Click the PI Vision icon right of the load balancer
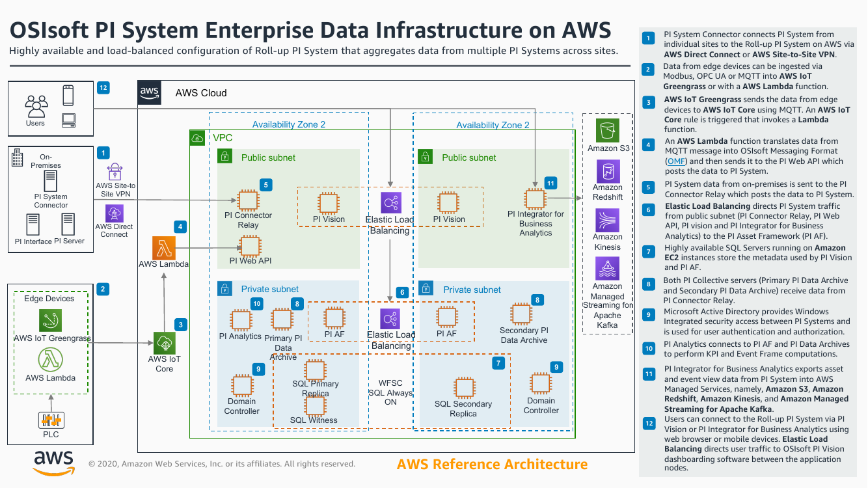This screenshot has height=488, width=868. pos(448,203)
